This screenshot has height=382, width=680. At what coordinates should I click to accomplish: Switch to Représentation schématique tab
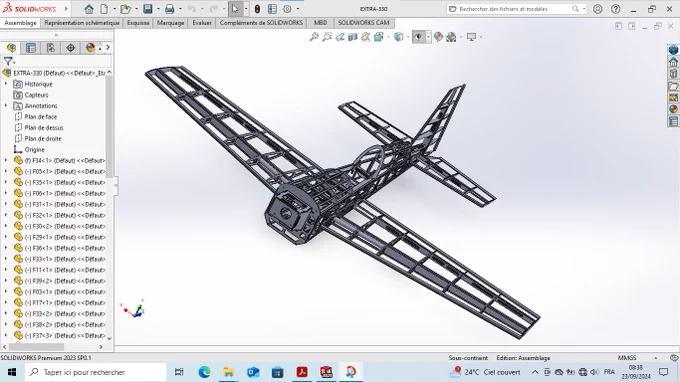pos(82,23)
